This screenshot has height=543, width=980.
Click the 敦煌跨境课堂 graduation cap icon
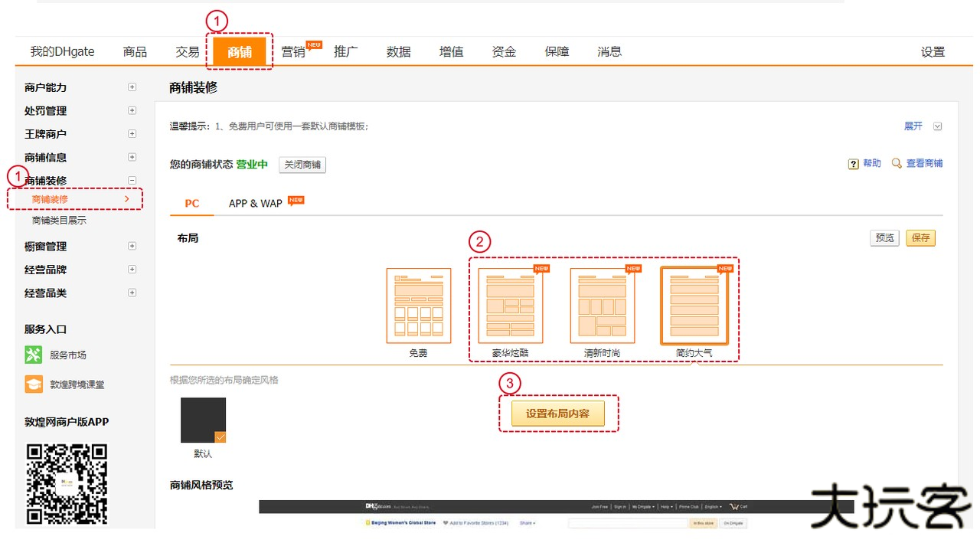point(34,384)
